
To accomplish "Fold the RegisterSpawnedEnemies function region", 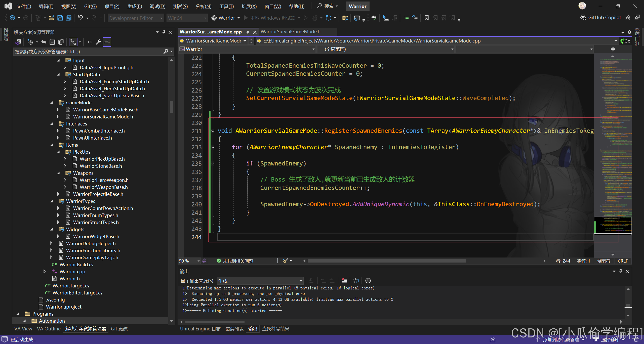I will pyautogui.click(x=213, y=131).
